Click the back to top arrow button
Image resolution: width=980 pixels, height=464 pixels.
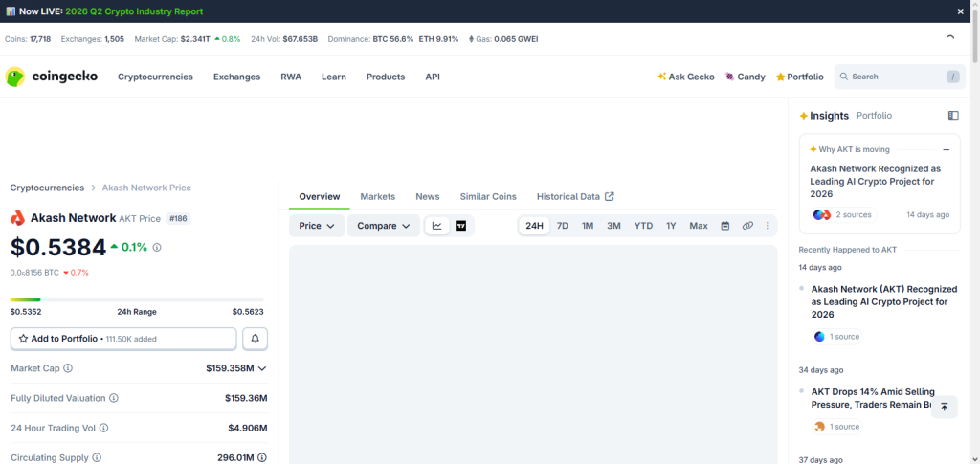click(x=945, y=407)
